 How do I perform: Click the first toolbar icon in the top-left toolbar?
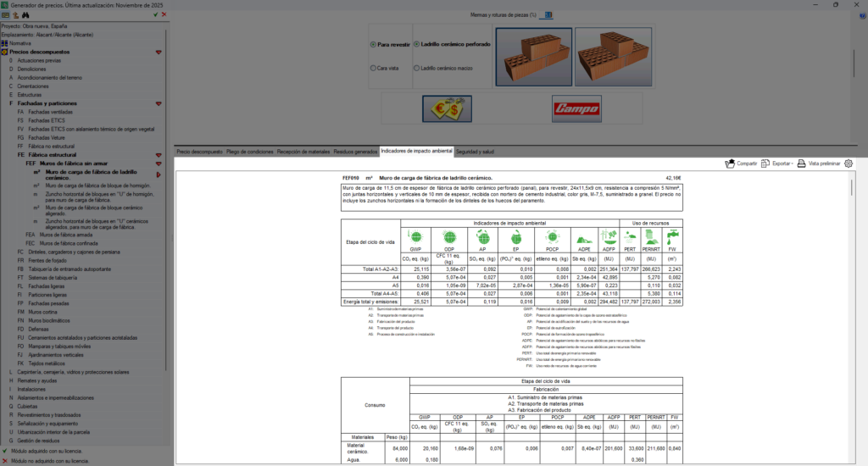(x=5, y=15)
